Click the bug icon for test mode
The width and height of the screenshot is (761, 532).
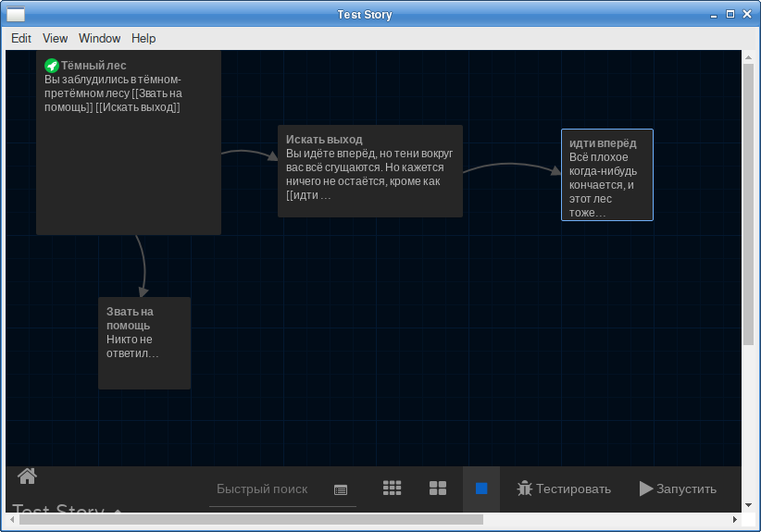click(x=525, y=489)
